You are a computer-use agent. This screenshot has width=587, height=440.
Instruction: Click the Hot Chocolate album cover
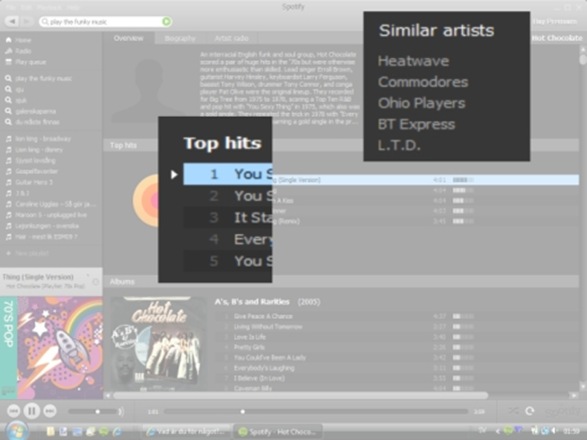[157, 344]
